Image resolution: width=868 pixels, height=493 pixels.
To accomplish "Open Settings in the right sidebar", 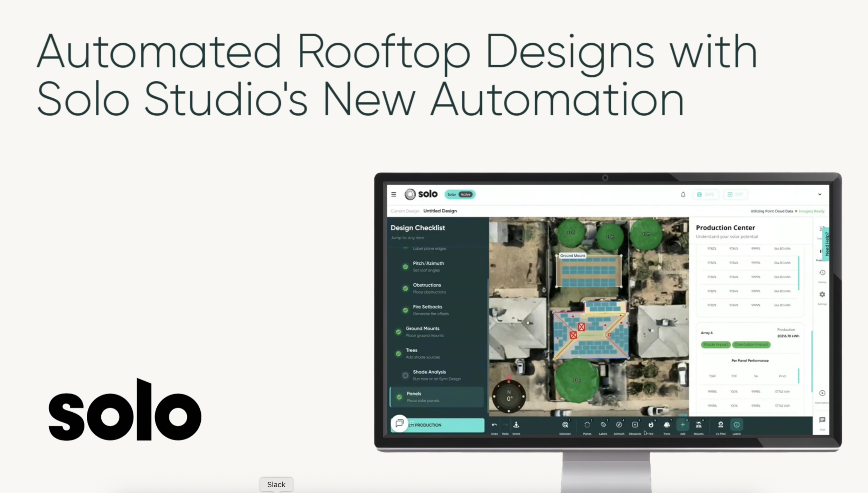I will [823, 295].
